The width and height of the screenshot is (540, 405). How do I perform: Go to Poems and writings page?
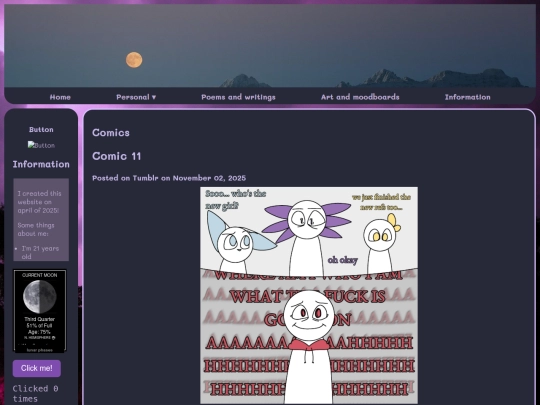pos(238,97)
